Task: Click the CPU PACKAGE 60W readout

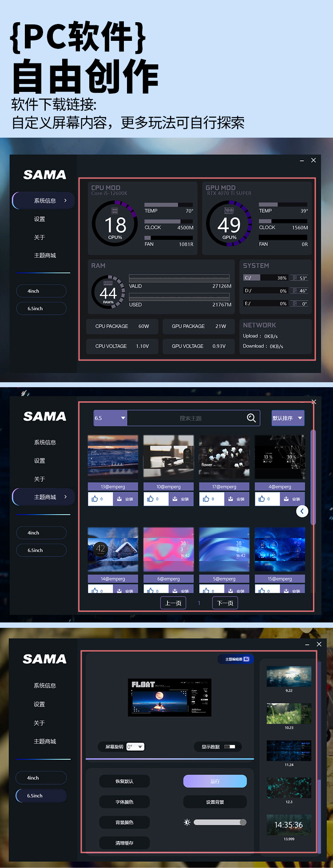Action: click(123, 326)
